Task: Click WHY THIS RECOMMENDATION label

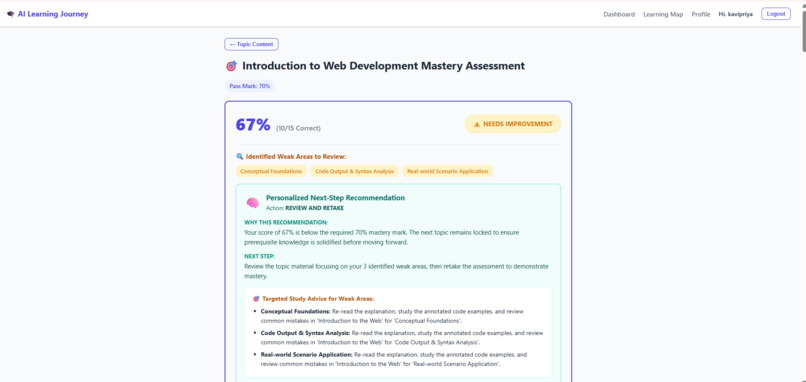Action: pyautogui.click(x=286, y=223)
